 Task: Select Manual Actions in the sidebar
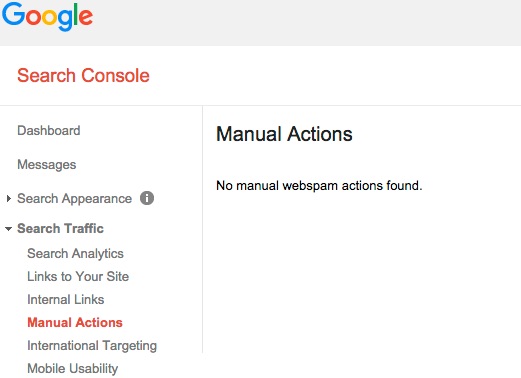pyautogui.click(x=75, y=322)
